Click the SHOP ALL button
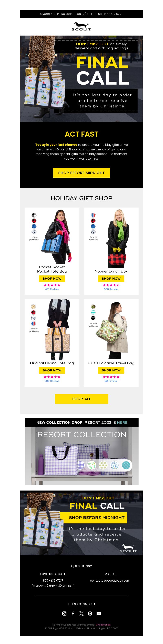The image size is (163, 644). [x=81, y=399]
